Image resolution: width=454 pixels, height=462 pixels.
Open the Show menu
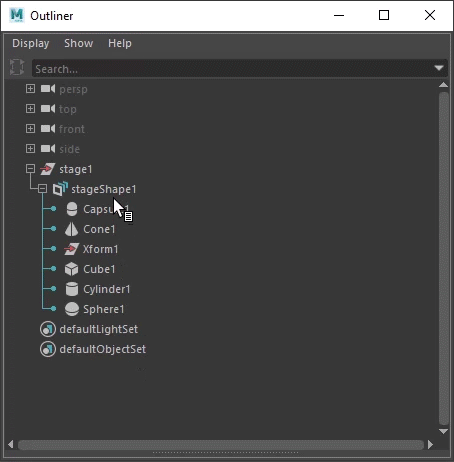(x=79, y=43)
